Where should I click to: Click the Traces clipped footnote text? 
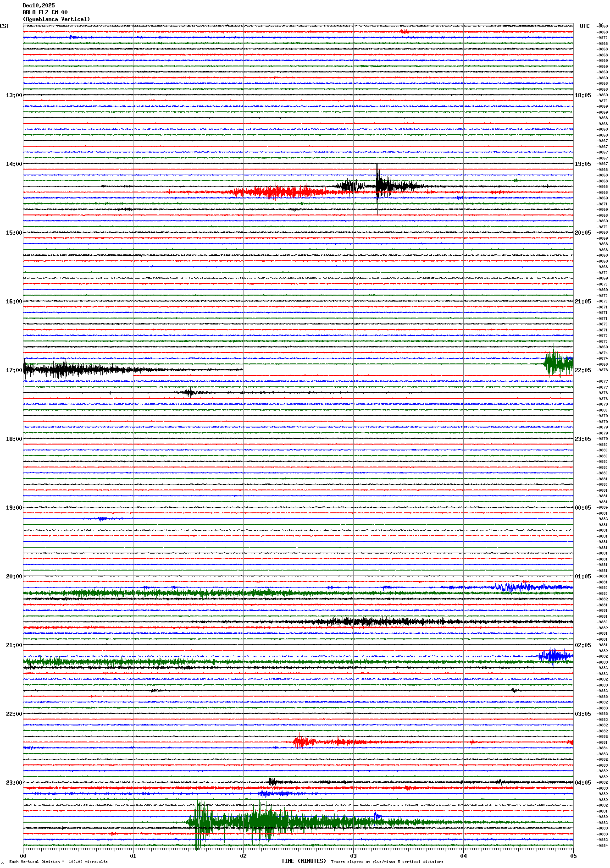click(387, 862)
